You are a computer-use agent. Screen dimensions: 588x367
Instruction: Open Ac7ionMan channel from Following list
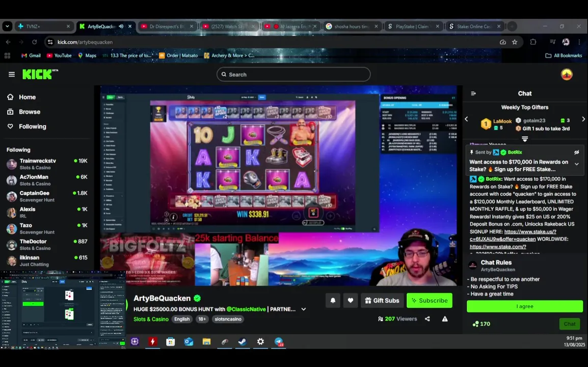(47, 180)
